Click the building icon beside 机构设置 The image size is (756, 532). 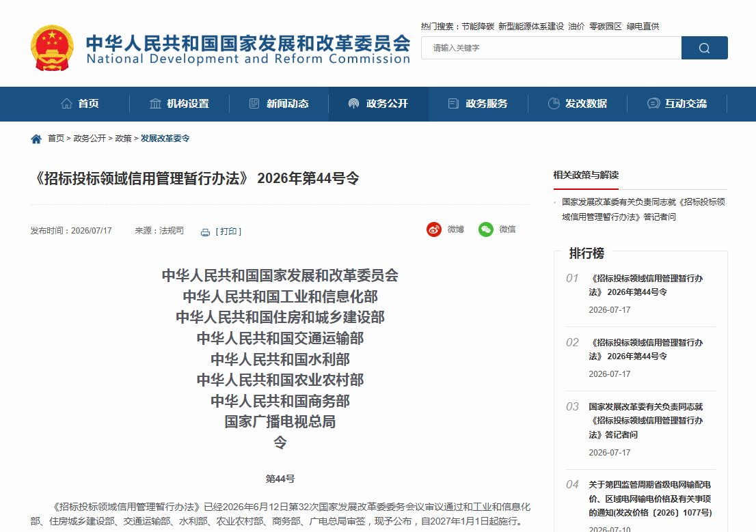click(x=155, y=104)
